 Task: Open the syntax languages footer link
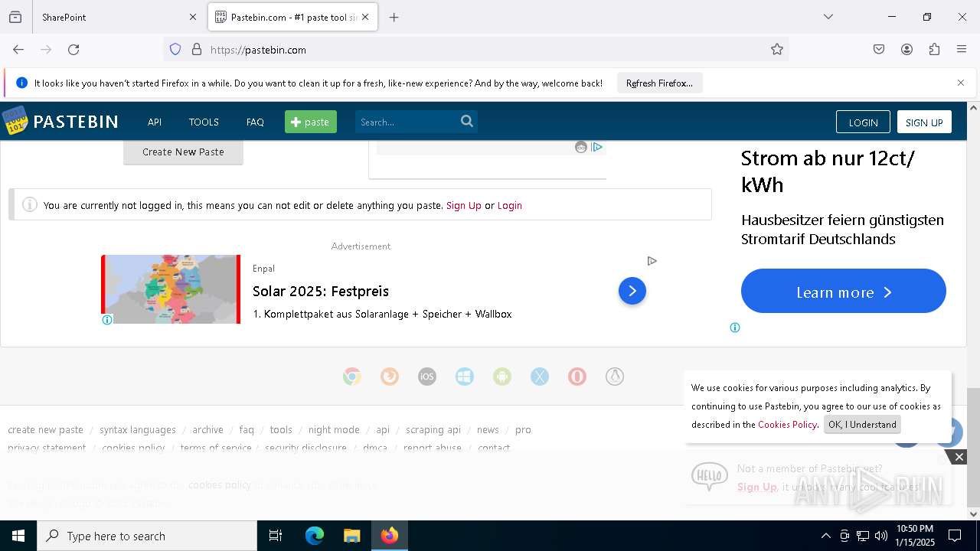138,430
